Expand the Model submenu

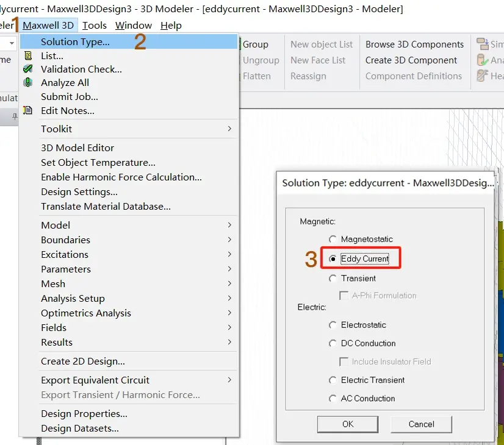[x=129, y=225]
